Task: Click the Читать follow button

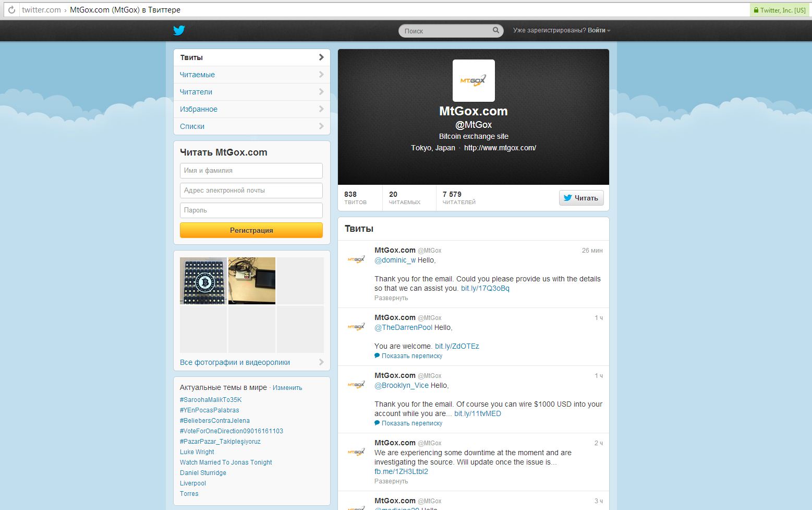Action: tap(581, 198)
